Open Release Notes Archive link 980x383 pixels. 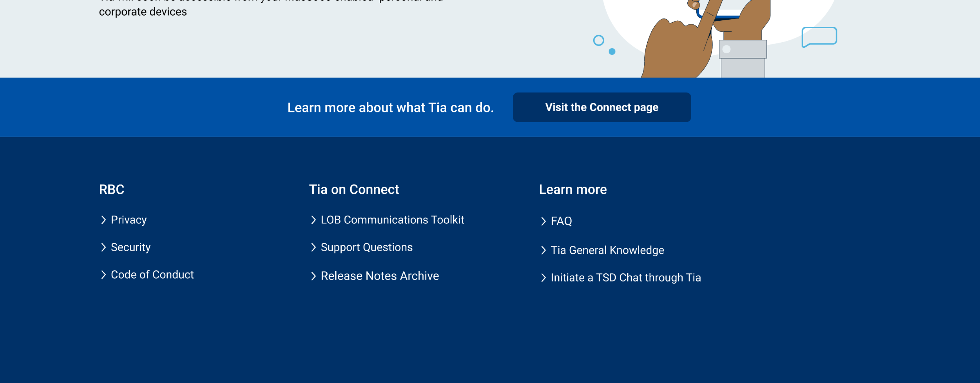coord(380,276)
